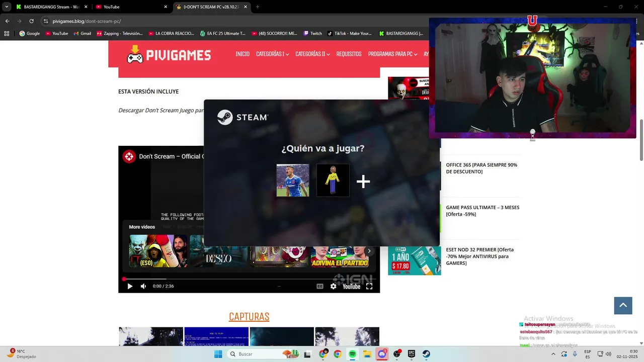Open ESET NOD 32 PREMIER offer link
The height and width of the screenshot is (362, 644).
(479, 256)
